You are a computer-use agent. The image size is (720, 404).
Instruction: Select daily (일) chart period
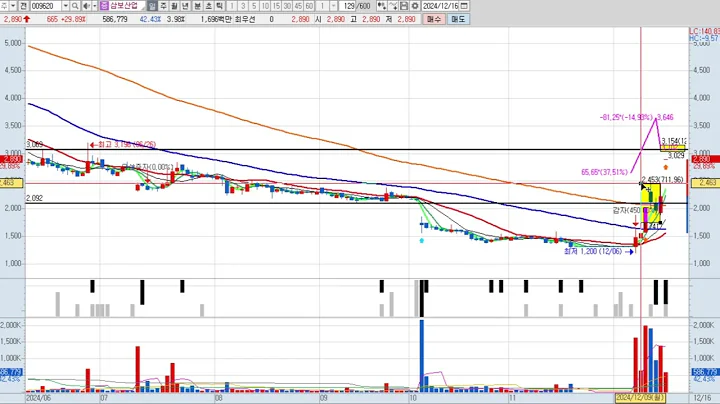coord(152,6)
